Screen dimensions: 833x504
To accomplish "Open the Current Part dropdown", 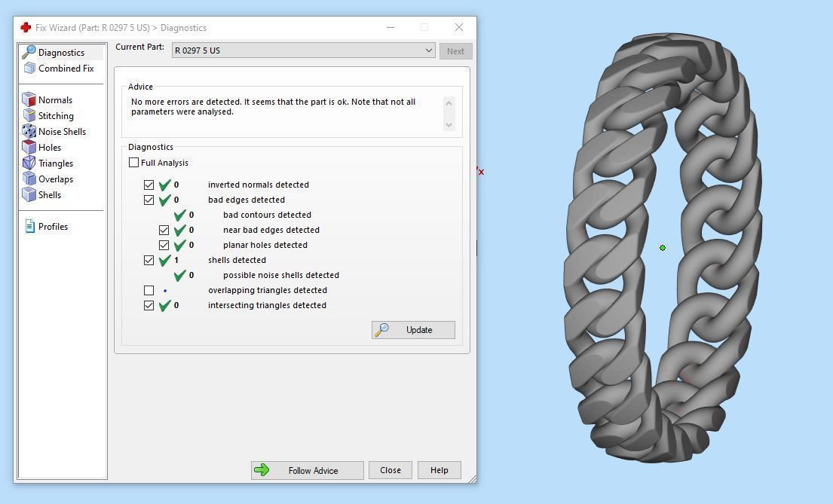I will pos(303,50).
